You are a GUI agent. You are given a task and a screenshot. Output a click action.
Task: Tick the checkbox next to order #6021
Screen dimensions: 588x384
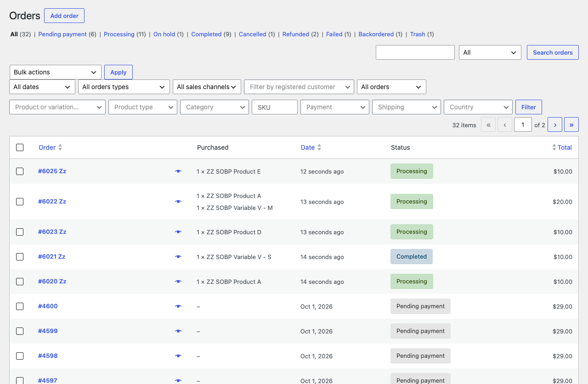[20, 257]
